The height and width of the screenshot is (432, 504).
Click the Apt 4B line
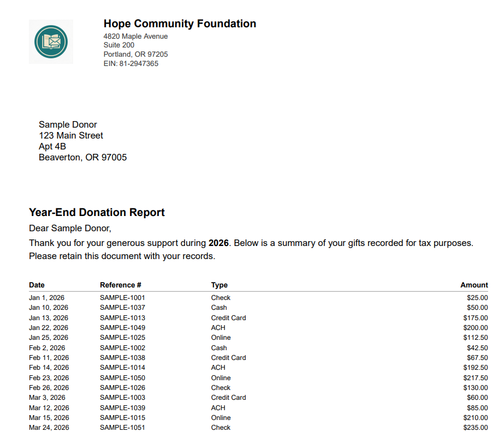click(x=52, y=147)
